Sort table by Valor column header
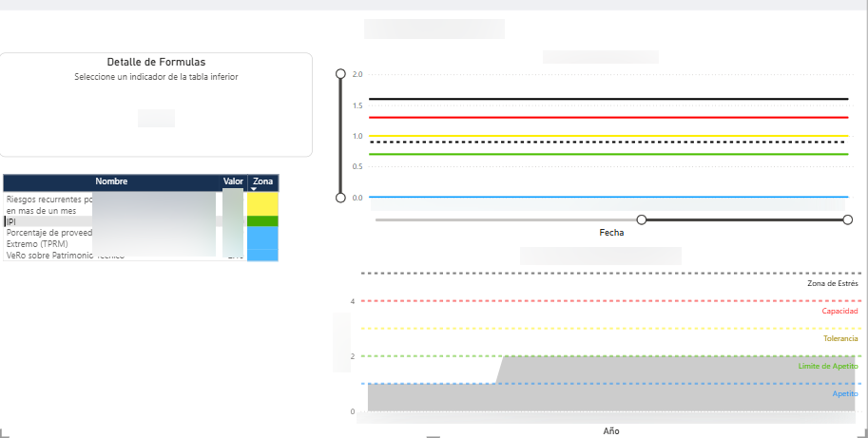The width and height of the screenshot is (868, 438). coord(233,181)
